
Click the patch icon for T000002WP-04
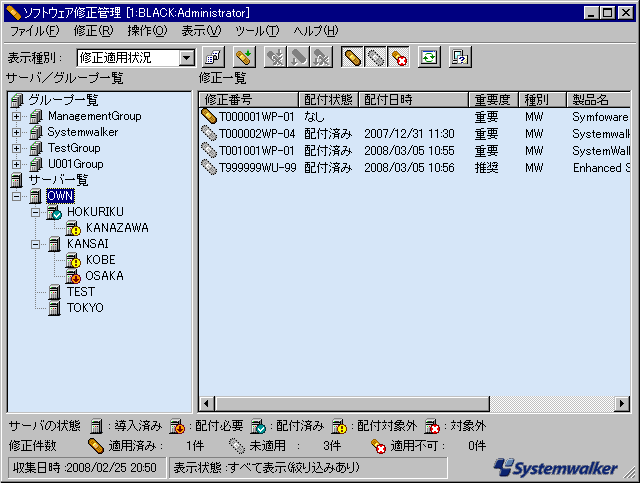point(209,134)
